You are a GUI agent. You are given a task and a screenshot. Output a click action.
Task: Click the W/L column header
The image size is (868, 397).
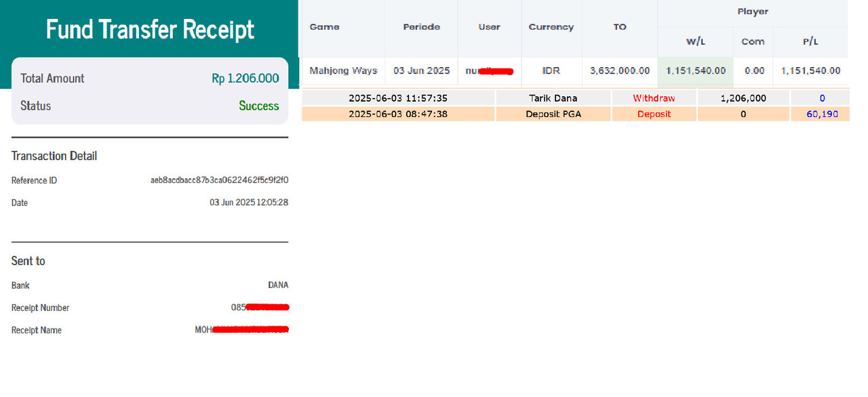(696, 41)
